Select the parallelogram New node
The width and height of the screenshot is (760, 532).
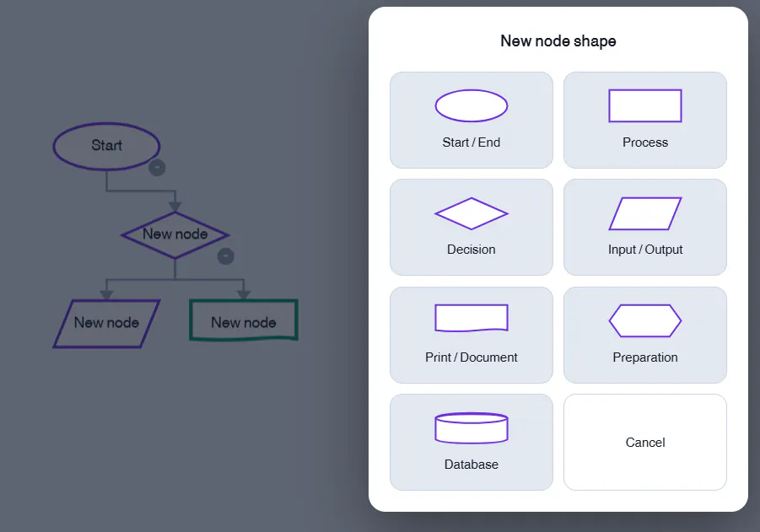[x=106, y=323]
